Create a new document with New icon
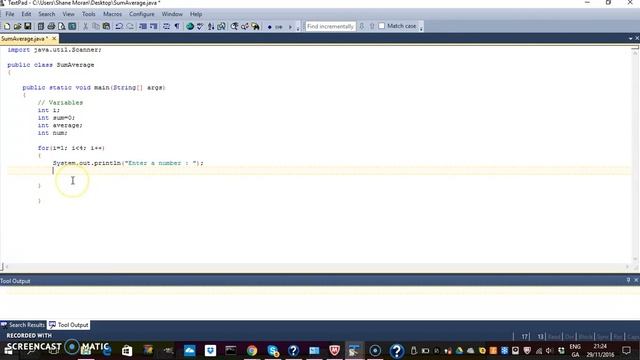The image size is (640, 360). 7,26
